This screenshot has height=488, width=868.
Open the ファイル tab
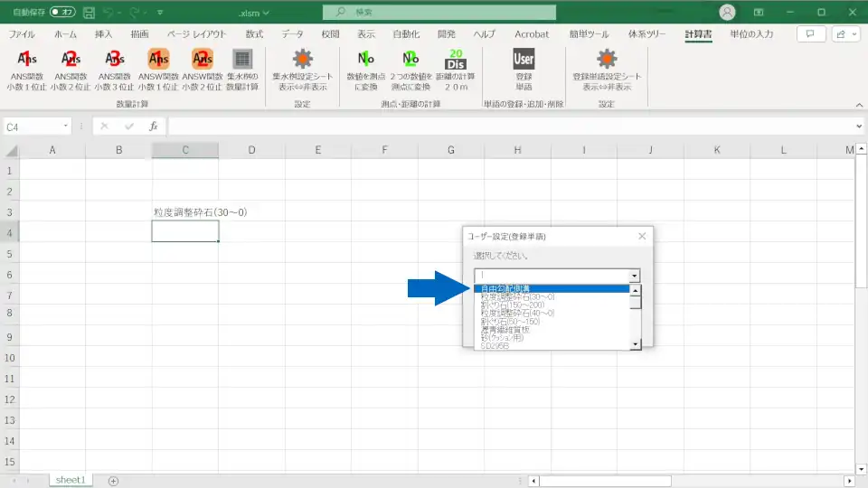coord(22,33)
